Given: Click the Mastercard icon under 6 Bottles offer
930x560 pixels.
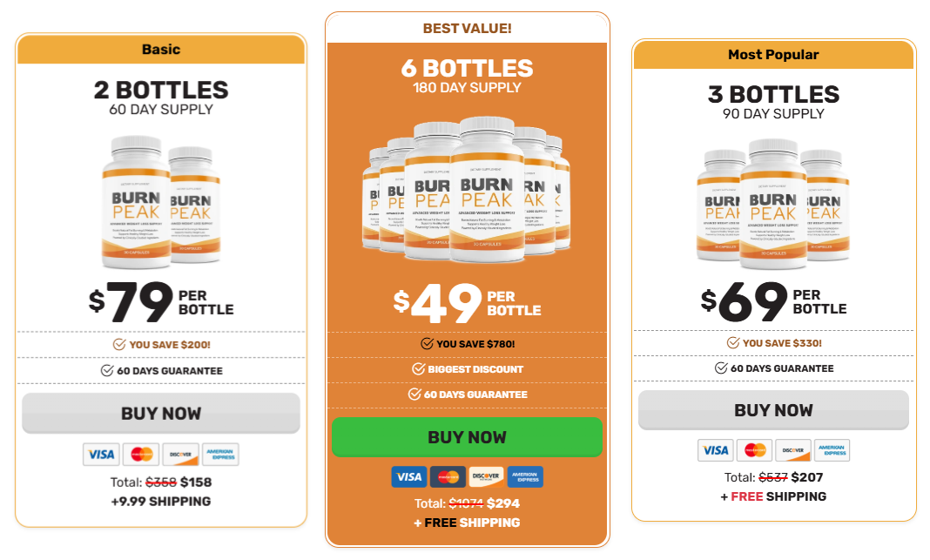Looking at the screenshot, I should tap(449, 476).
